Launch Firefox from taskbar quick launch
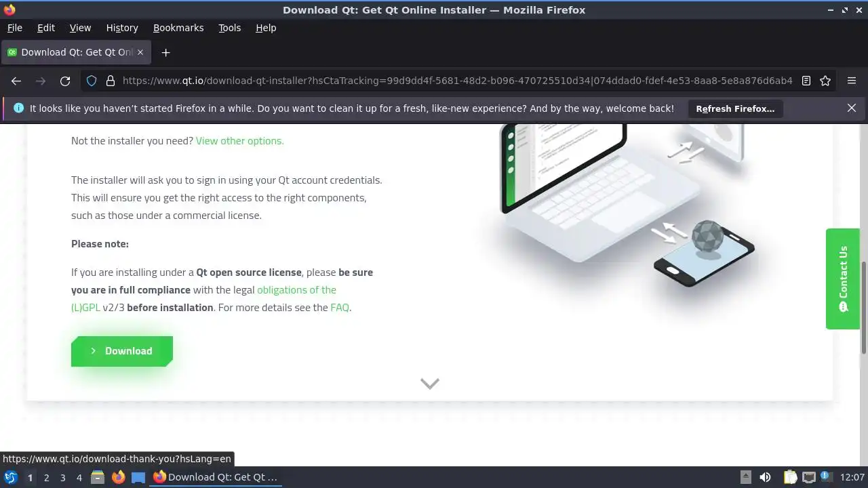 118,477
